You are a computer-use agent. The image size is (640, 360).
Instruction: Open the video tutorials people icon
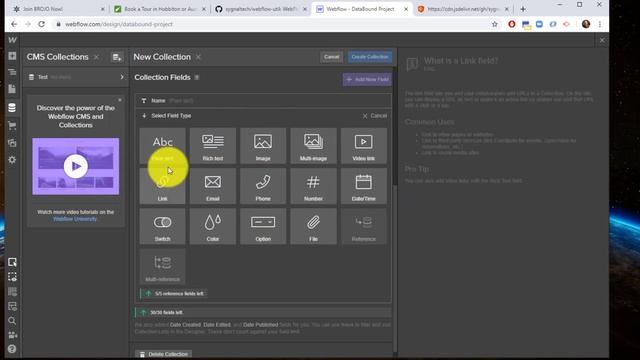click(12, 335)
